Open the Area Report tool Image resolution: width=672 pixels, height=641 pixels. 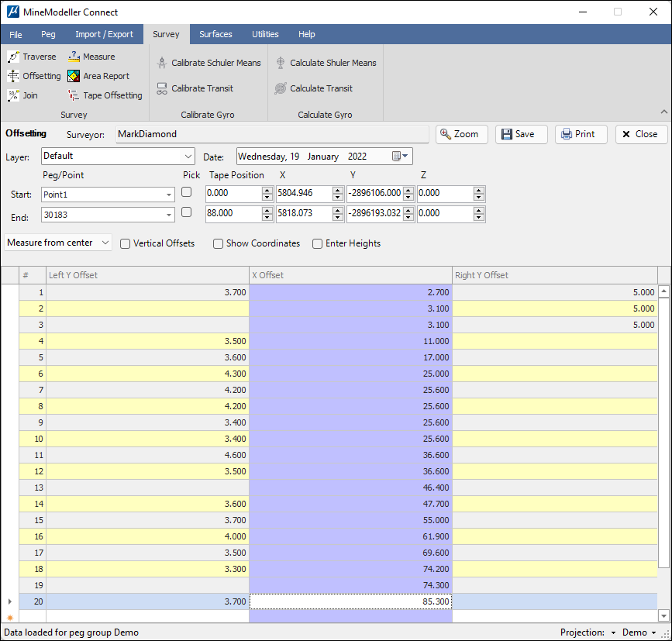74,76
